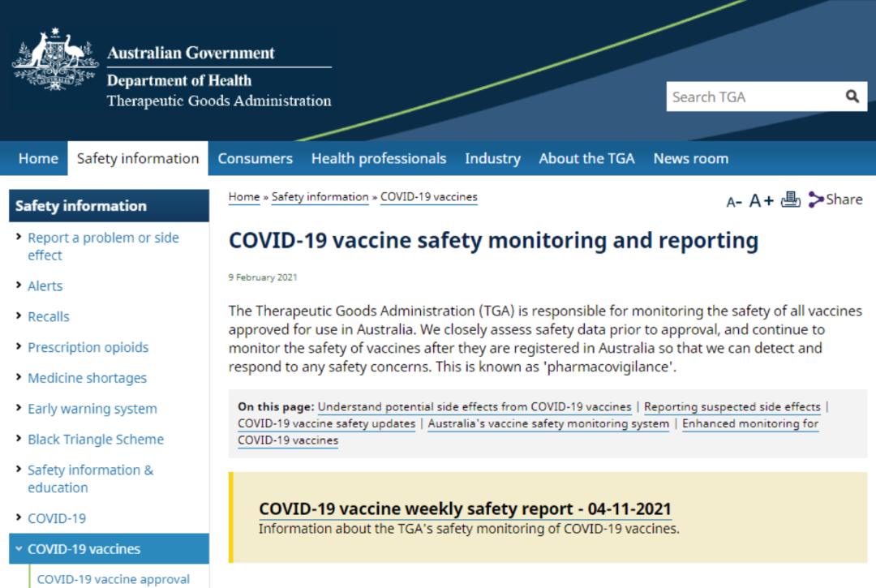
Task: Select the highlighted COVID-19 vaccines sidebar item
Action: tap(109, 548)
